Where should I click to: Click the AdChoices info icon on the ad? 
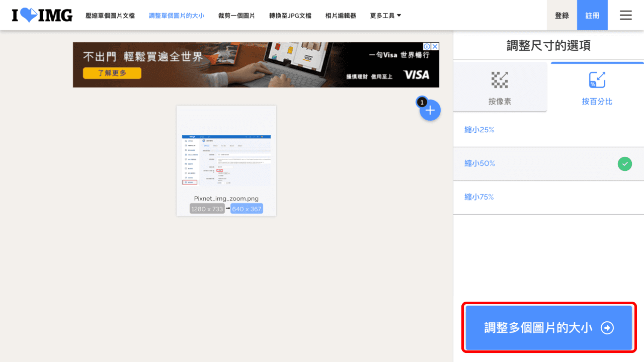(427, 46)
